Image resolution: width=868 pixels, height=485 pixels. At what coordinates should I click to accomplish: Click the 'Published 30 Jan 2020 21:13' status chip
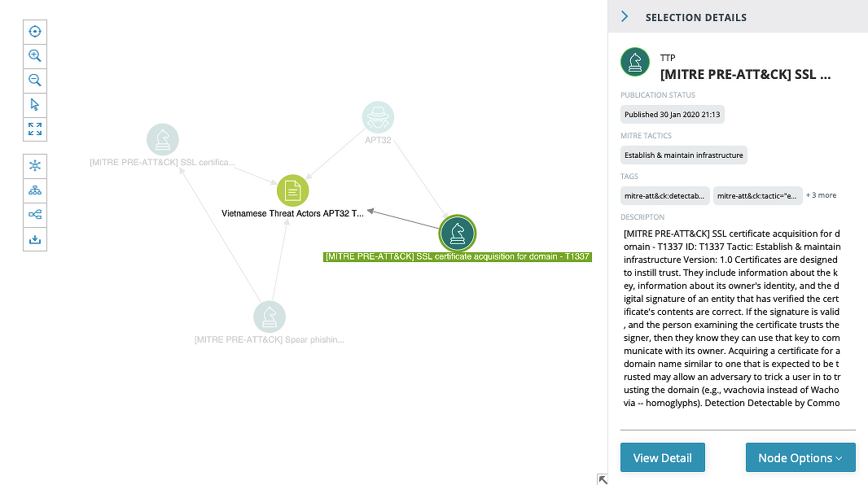(672, 115)
